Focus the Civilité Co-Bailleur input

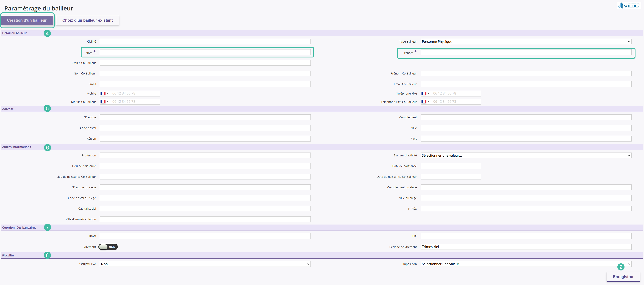pyautogui.click(x=205, y=63)
